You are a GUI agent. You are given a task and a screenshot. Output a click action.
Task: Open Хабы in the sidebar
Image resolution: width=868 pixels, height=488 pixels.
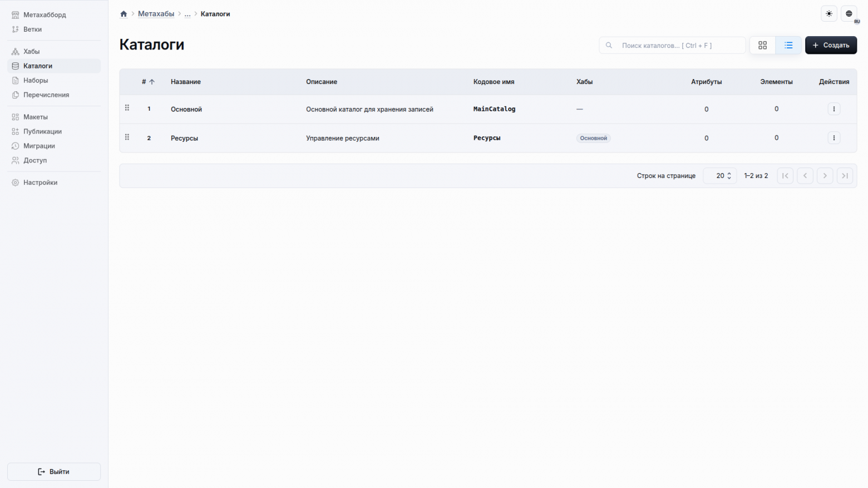(32, 52)
